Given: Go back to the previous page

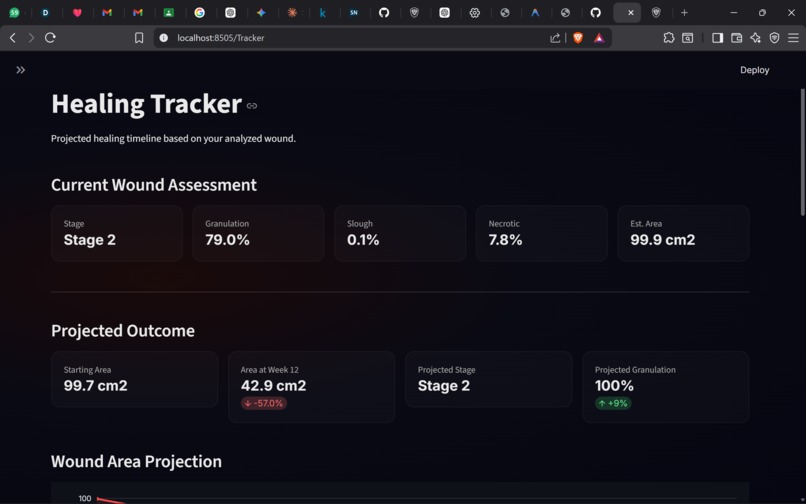Looking at the screenshot, I should click(x=13, y=38).
